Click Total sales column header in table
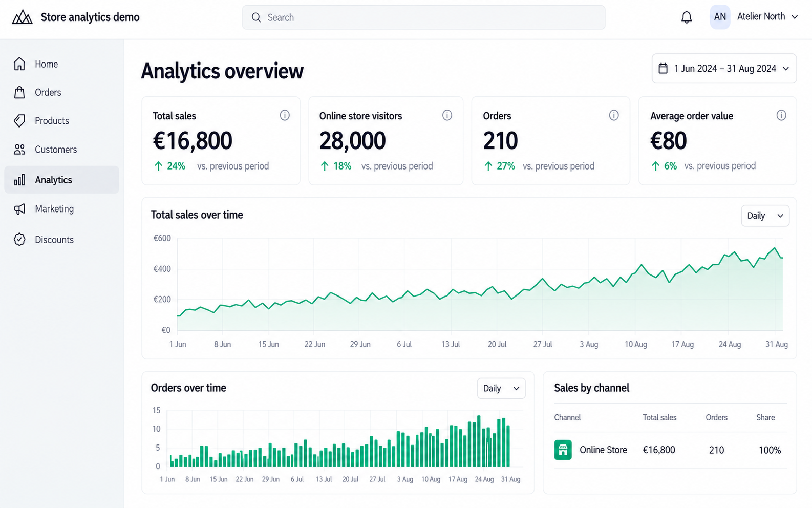 coord(659,417)
